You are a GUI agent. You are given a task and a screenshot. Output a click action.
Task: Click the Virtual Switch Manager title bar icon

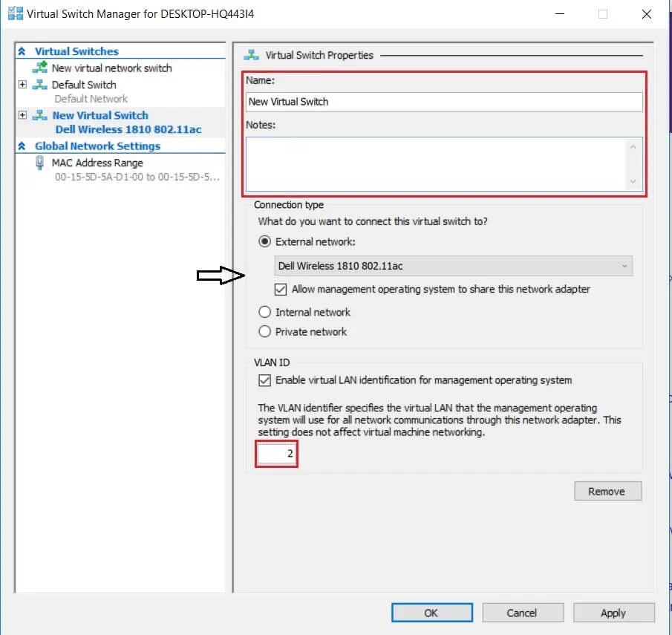[x=15, y=13]
